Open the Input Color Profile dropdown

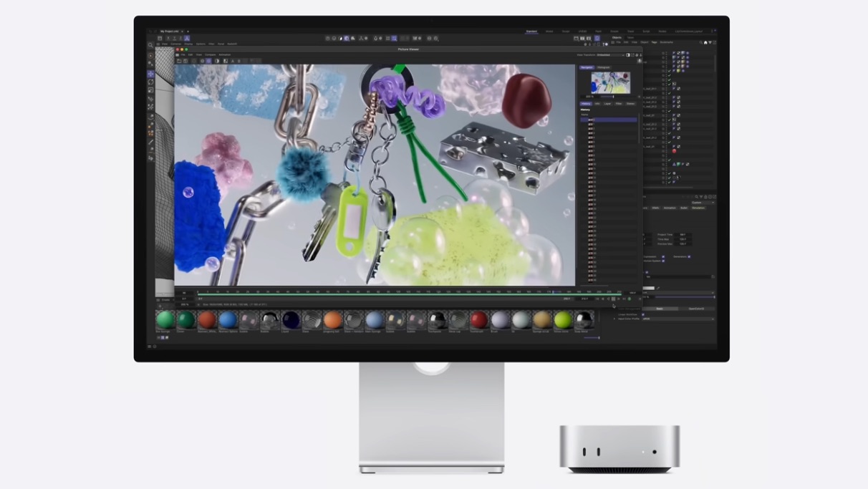[677, 319]
